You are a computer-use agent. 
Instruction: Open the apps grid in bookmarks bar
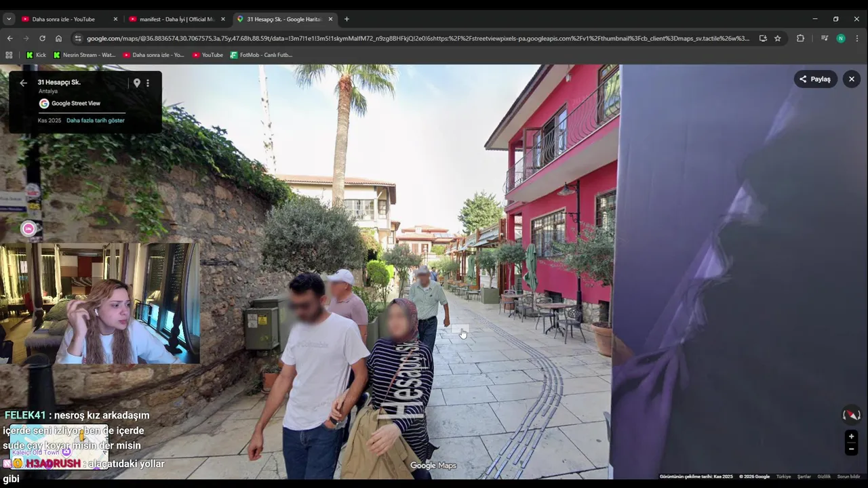pos(9,55)
